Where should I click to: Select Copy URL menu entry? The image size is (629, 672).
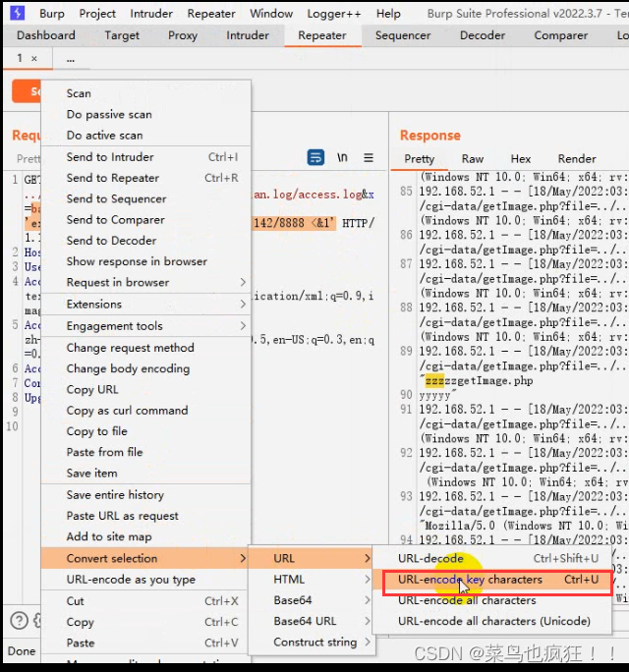[x=145, y=390]
